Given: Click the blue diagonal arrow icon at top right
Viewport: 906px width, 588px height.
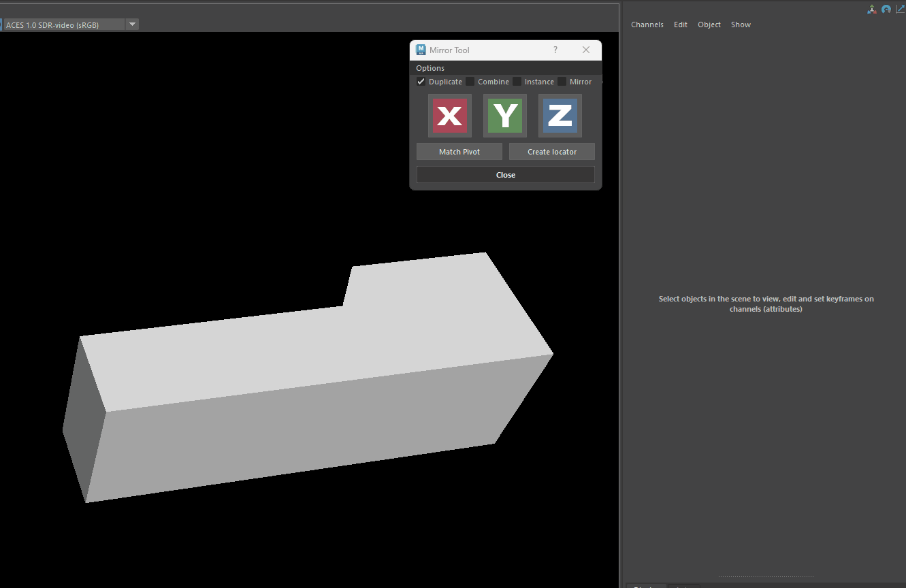Looking at the screenshot, I should click(900, 9).
